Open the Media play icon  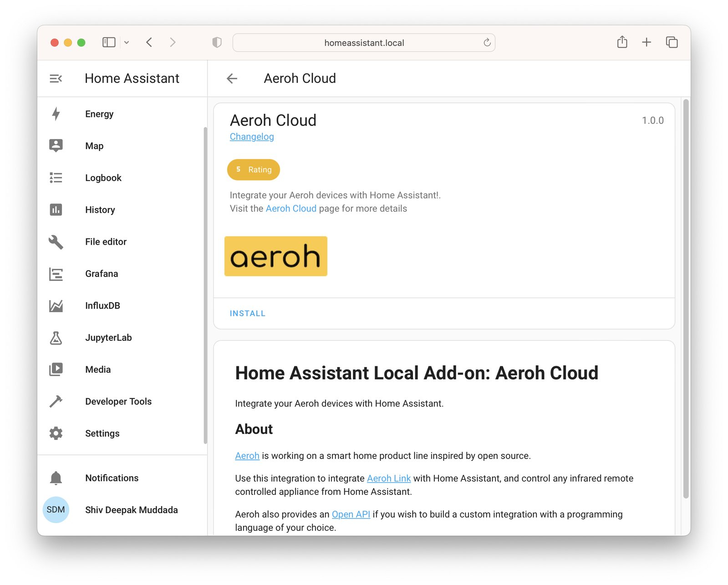[x=56, y=369]
